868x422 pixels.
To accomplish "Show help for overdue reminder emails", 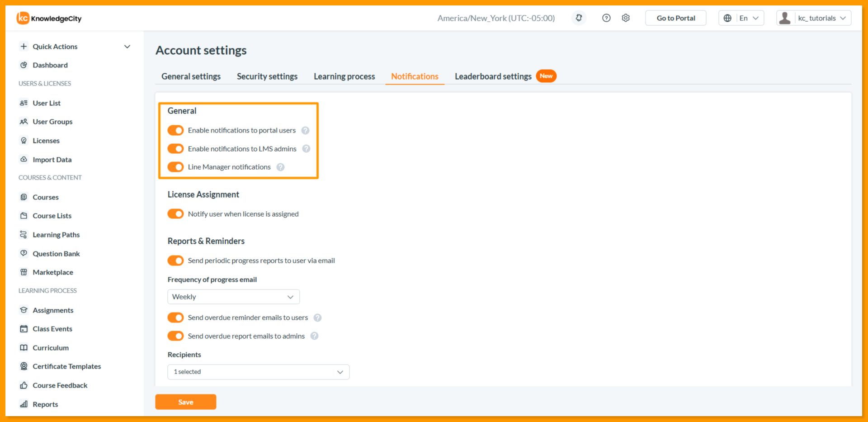I will click(x=318, y=318).
